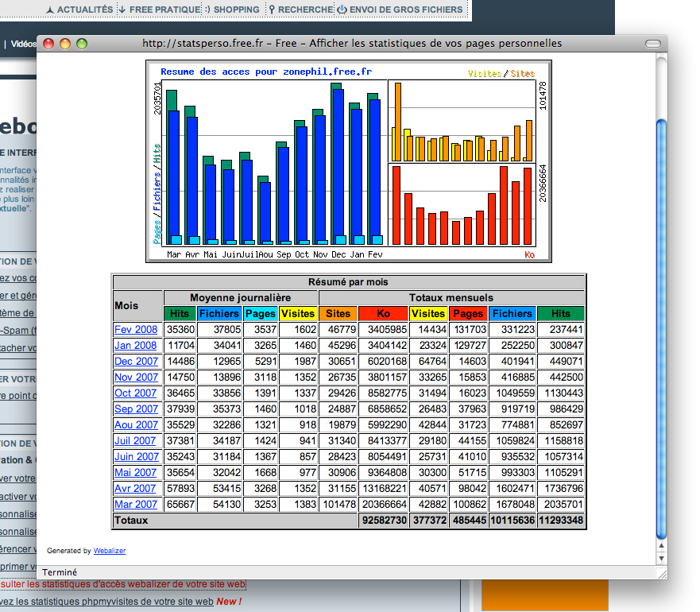Click the Mar 2007 Ko value 20366664

(x=385, y=505)
